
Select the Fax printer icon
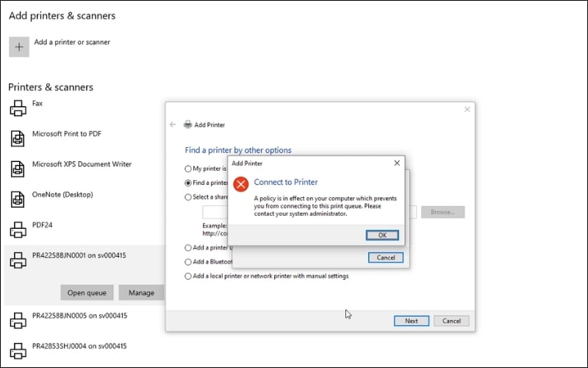(x=18, y=109)
